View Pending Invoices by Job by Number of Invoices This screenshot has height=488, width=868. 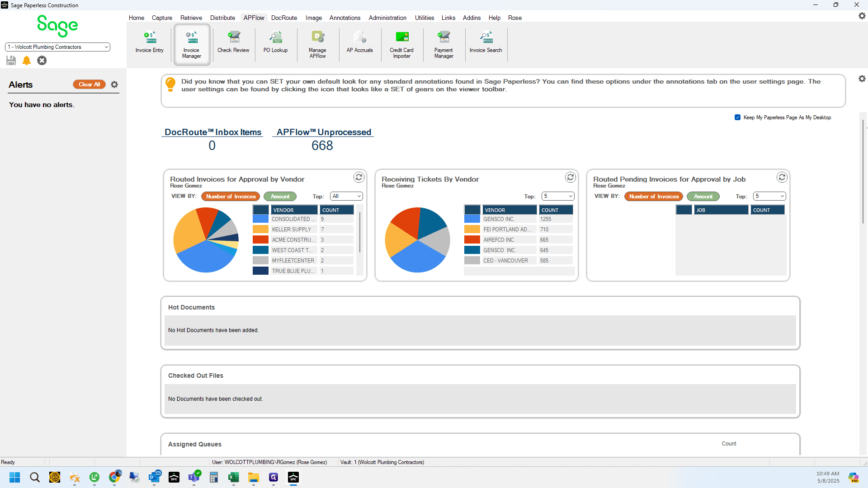(654, 197)
